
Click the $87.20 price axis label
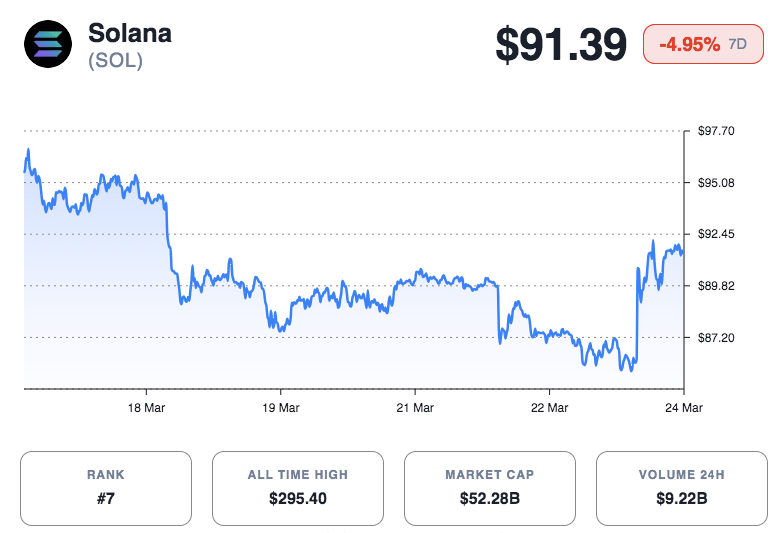coord(716,338)
